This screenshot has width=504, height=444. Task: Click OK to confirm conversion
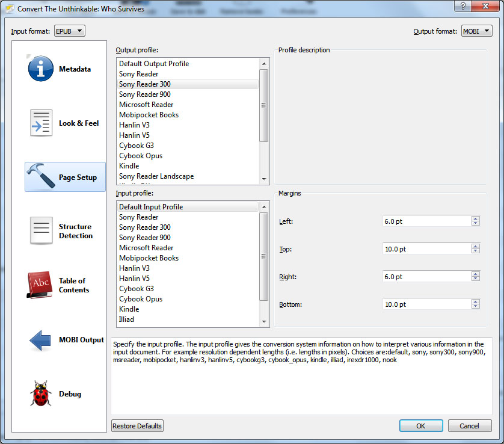tap(421, 426)
